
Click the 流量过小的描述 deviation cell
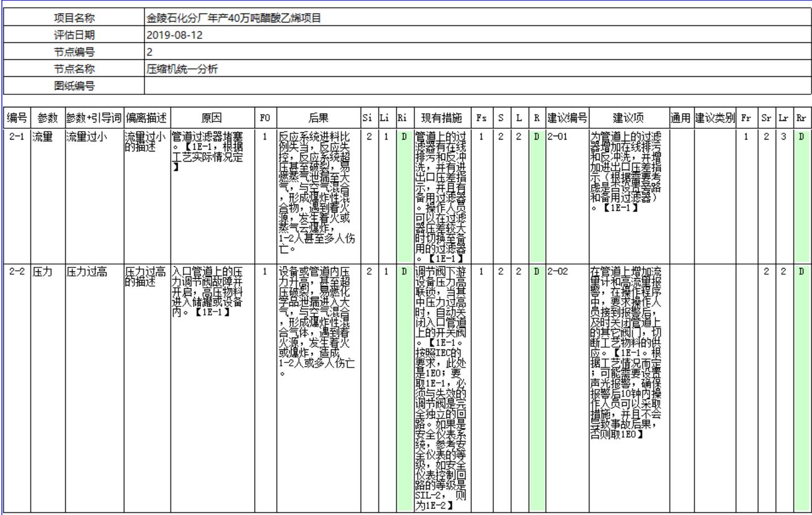point(147,196)
